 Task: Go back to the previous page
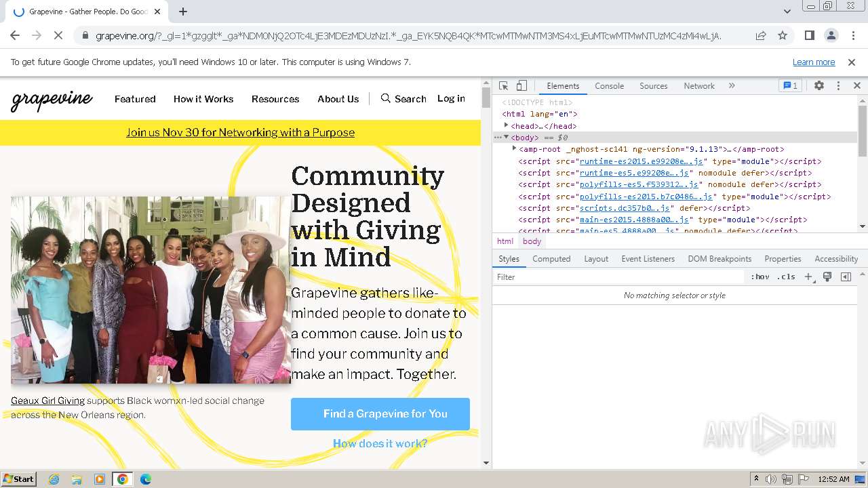coord(15,35)
